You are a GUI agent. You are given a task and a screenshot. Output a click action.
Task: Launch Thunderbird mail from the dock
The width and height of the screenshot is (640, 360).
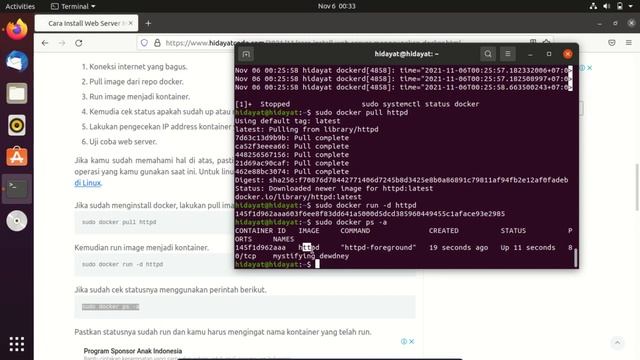(17, 62)
